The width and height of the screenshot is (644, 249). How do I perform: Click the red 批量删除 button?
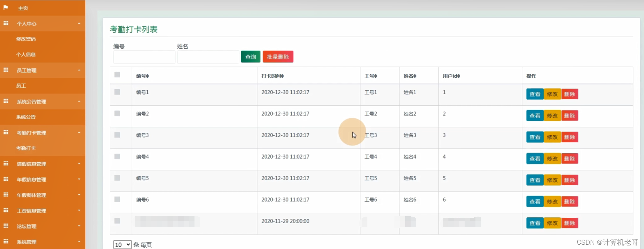278,57
